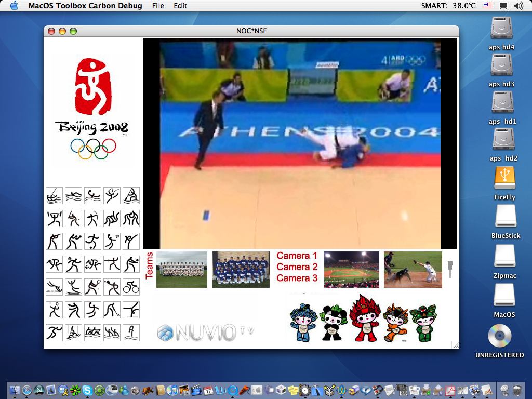Open Finder from the Dock
532x399 pixels.
tap(15, 390)
